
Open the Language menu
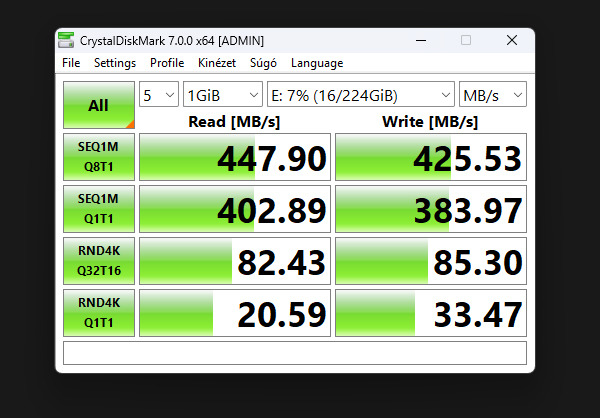pos(317,63)
